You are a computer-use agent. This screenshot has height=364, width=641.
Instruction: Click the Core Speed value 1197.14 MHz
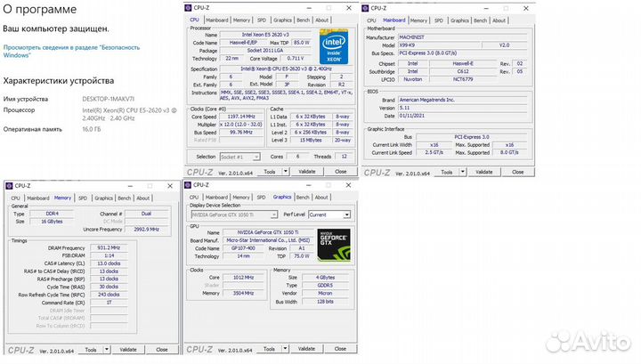pos(241,117)
